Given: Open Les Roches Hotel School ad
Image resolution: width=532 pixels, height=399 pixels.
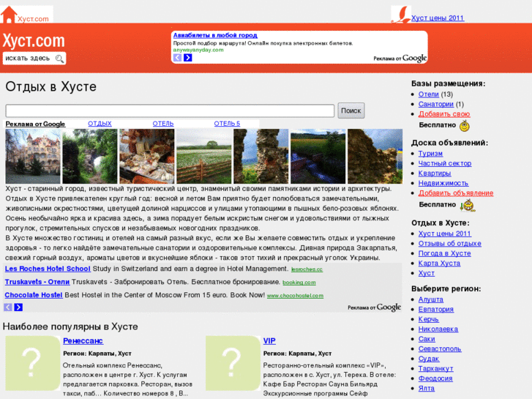Looking at the screenshot, I should (x=48, y=269).
